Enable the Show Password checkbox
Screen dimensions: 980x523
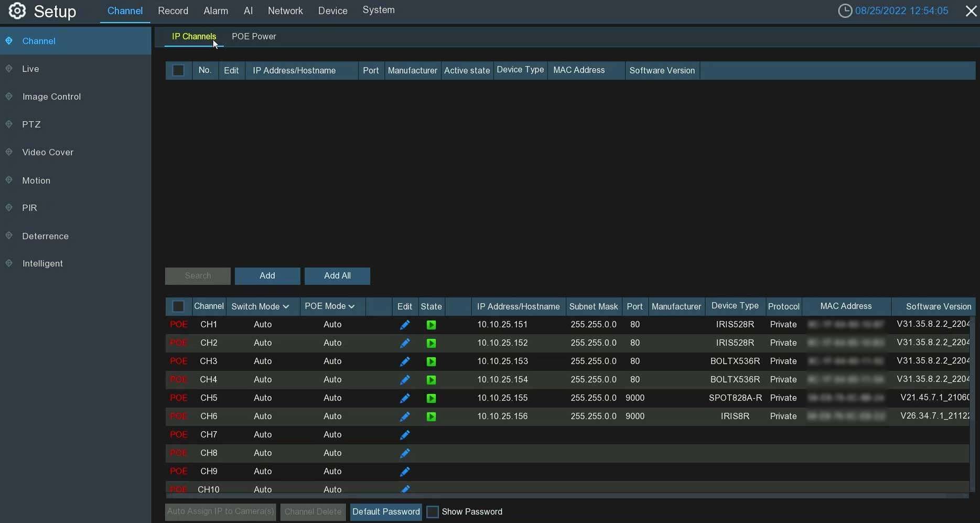coord(433,511)
